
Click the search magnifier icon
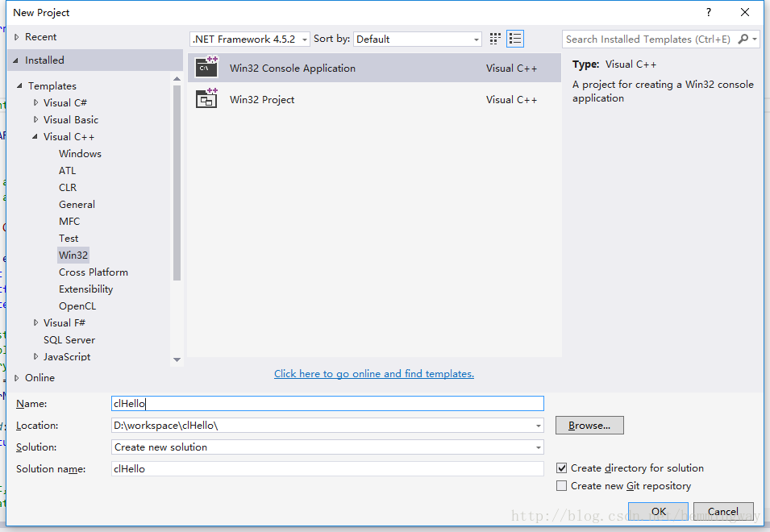(743, 39)
